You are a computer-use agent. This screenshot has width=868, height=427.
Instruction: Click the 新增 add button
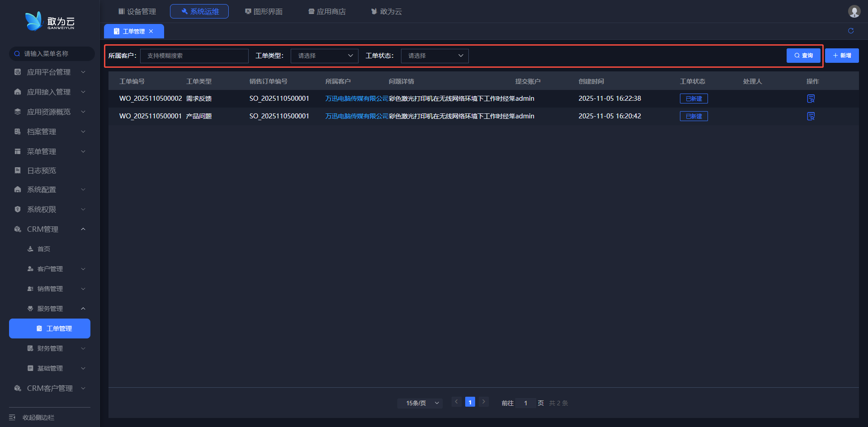(842, 56)
